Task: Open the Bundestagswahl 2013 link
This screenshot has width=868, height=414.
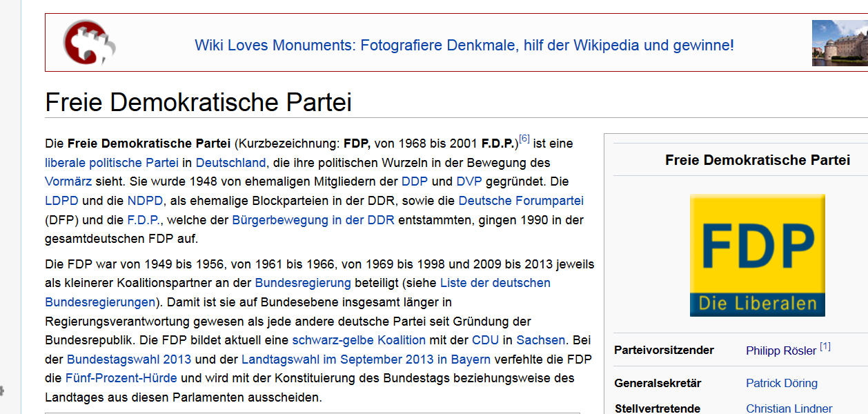Action: (129, 359)
